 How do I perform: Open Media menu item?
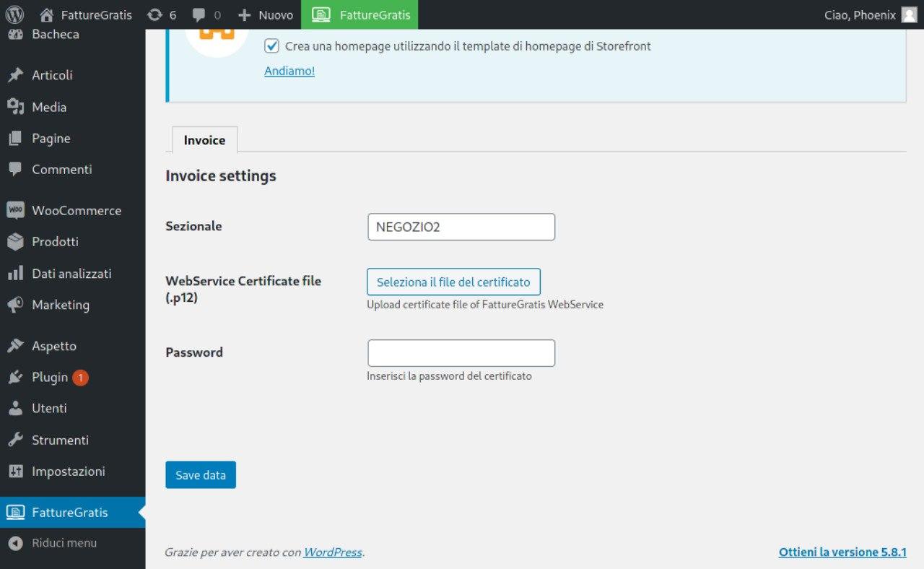point(72,107)
